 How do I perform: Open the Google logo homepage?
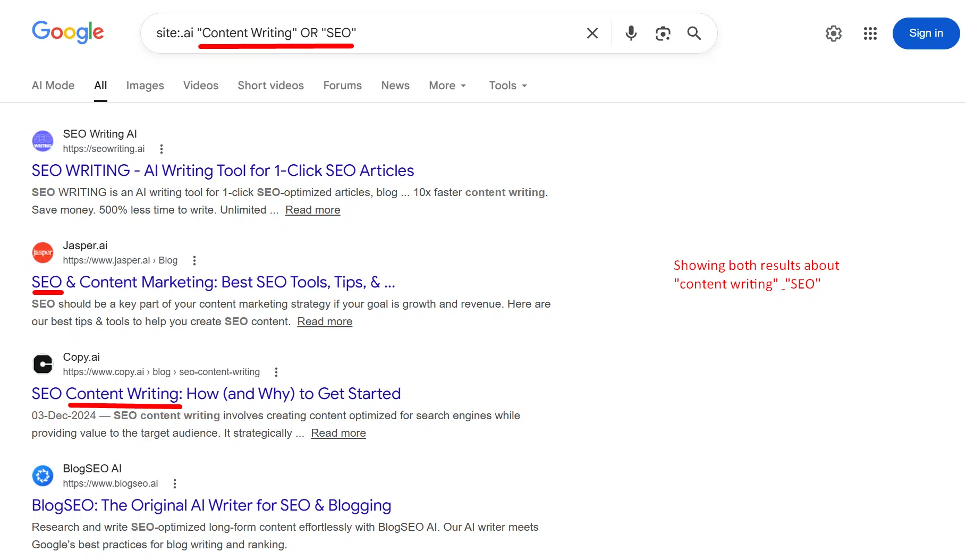pos(67,32)
